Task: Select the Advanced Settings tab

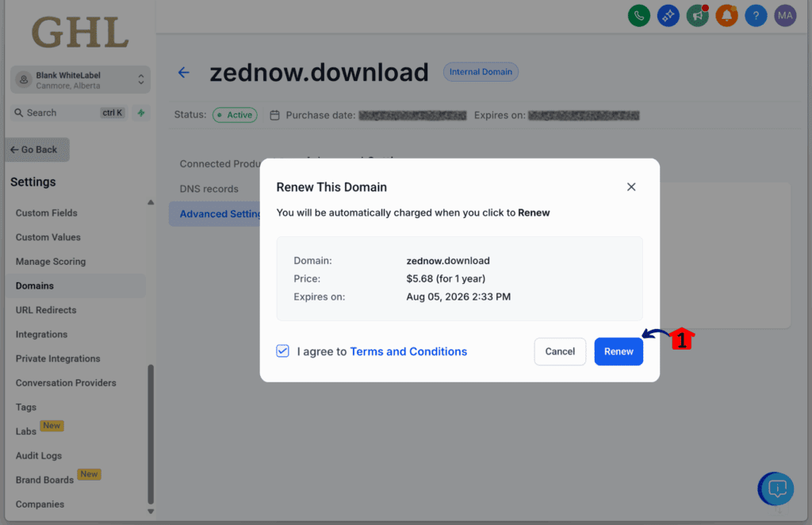Action: (215, 214)
